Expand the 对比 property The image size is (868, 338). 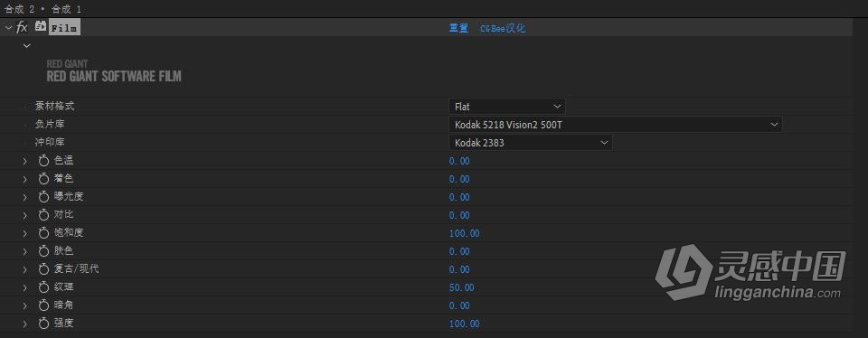point(25,215)
